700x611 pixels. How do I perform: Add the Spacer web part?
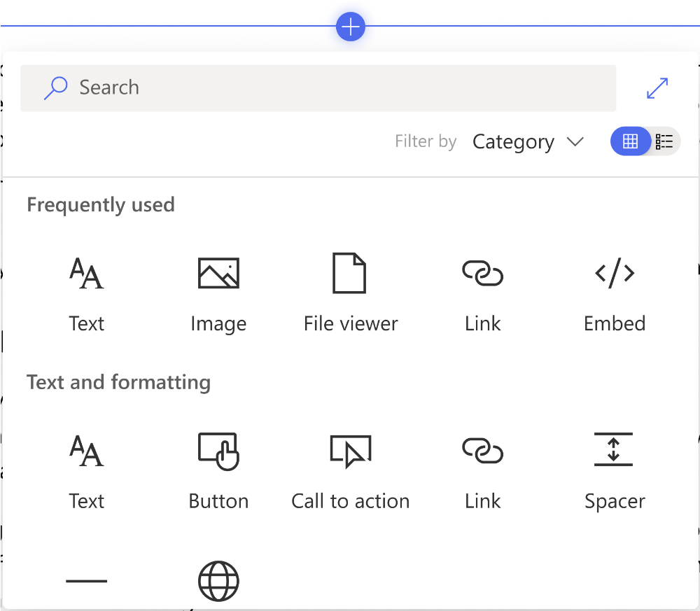615,470
